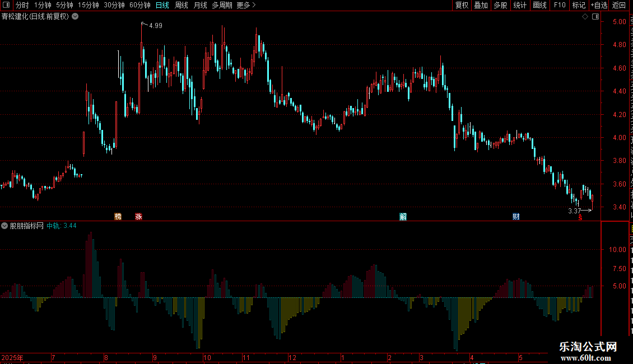Click the diamond icon in chart header
The width and height of the screenshot is (633, 364).
[x=585, y=17]
